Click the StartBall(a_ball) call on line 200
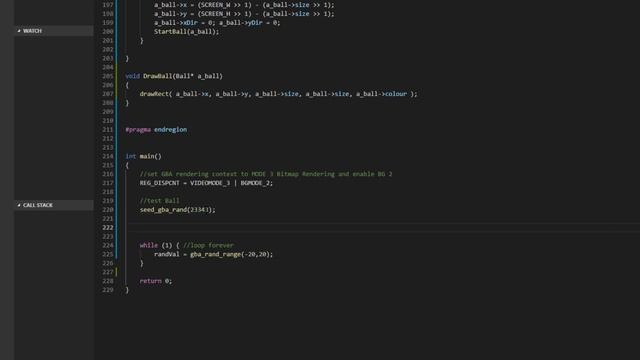640x360 pixels. (187, 31)
